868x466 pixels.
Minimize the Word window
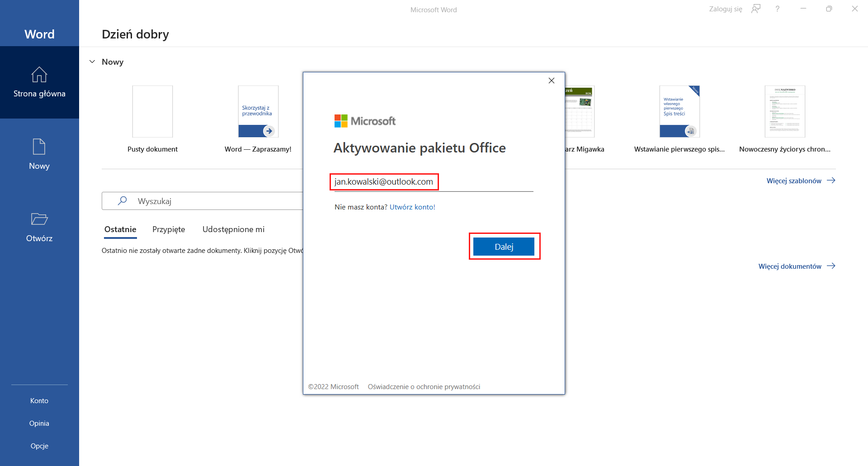coord(803,9)
